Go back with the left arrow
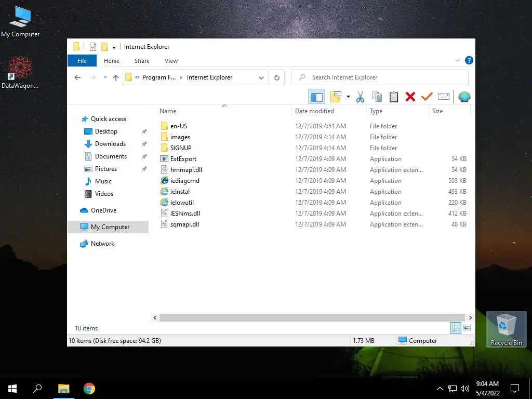 point(77,77)
